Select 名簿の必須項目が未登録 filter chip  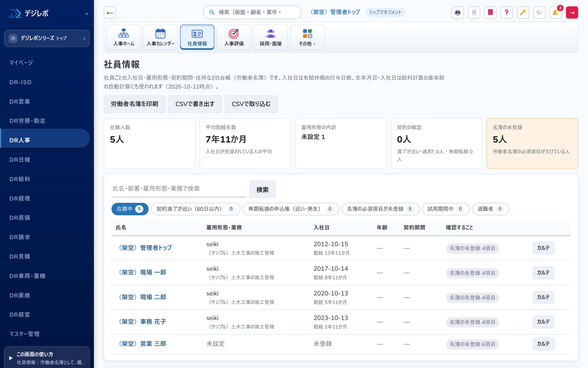click(x=381, y=209)
